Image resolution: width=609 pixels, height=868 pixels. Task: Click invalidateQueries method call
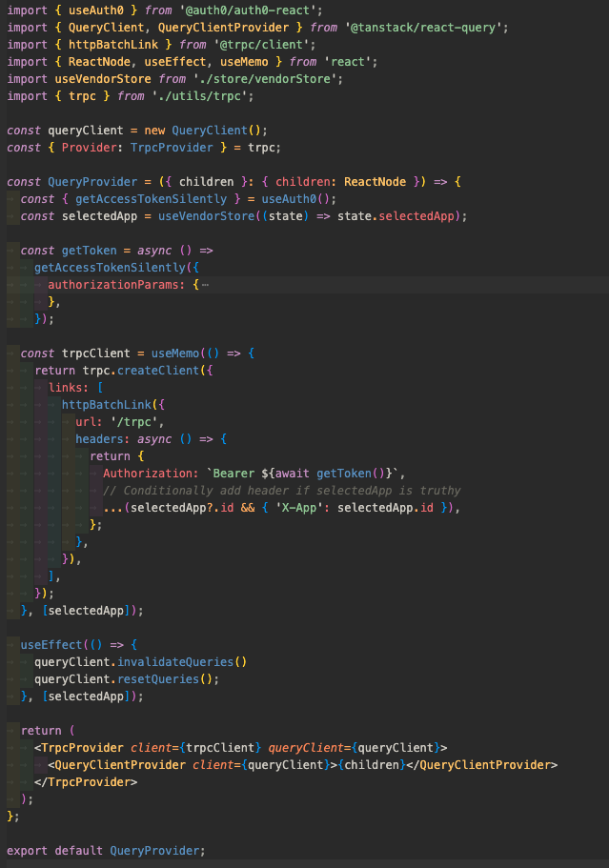pyautogui.click(x=175, y=662)
